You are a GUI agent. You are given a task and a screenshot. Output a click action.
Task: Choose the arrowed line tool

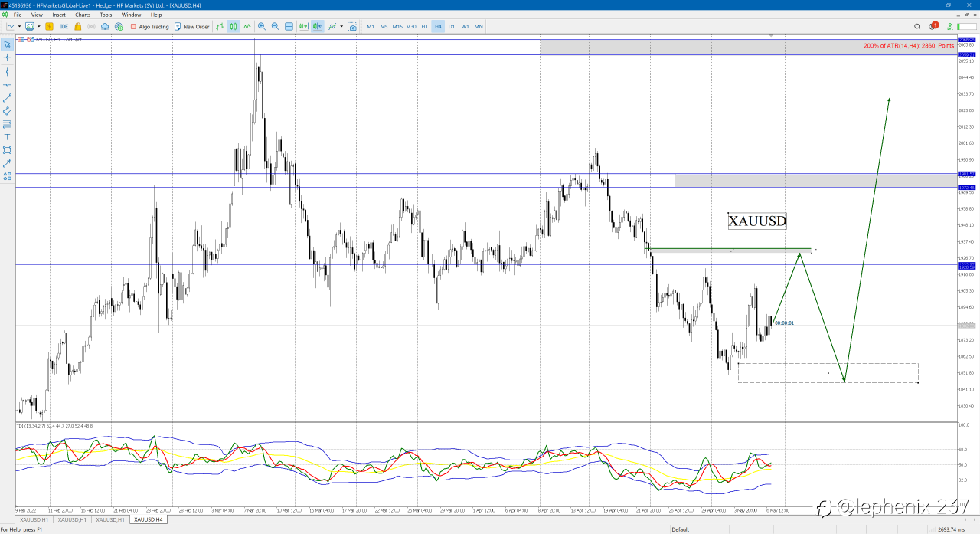click(x=7, y=163)
